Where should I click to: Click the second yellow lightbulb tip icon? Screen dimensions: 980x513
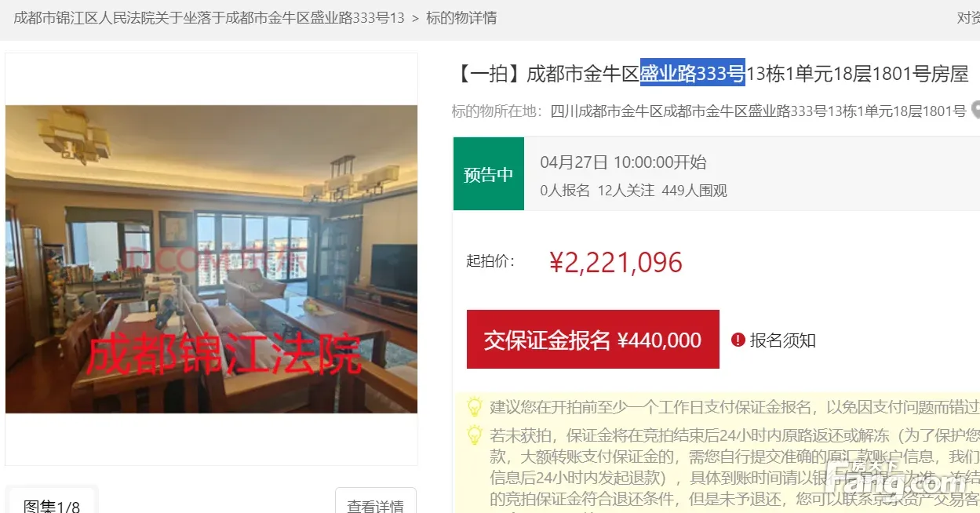[475, 435]
